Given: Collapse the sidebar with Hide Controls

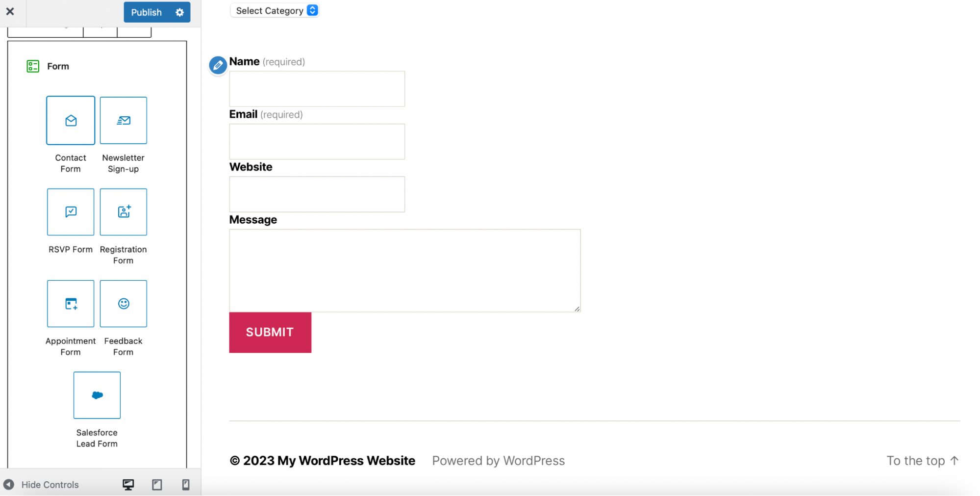Looking at the screenshot, I should pos(41,485).
